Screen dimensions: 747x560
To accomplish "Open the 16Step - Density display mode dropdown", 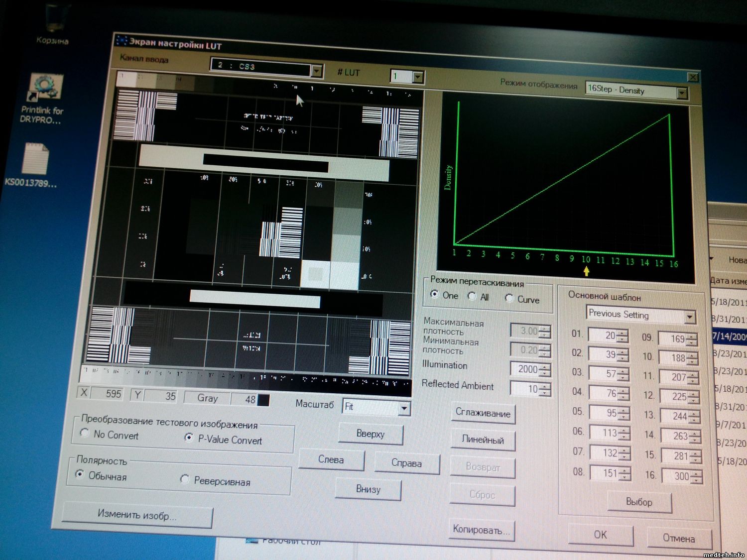I will (682, 93).
